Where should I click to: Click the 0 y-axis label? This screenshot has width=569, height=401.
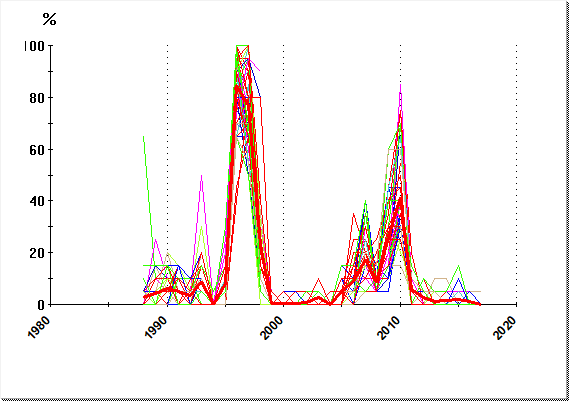tap(41, 305)
